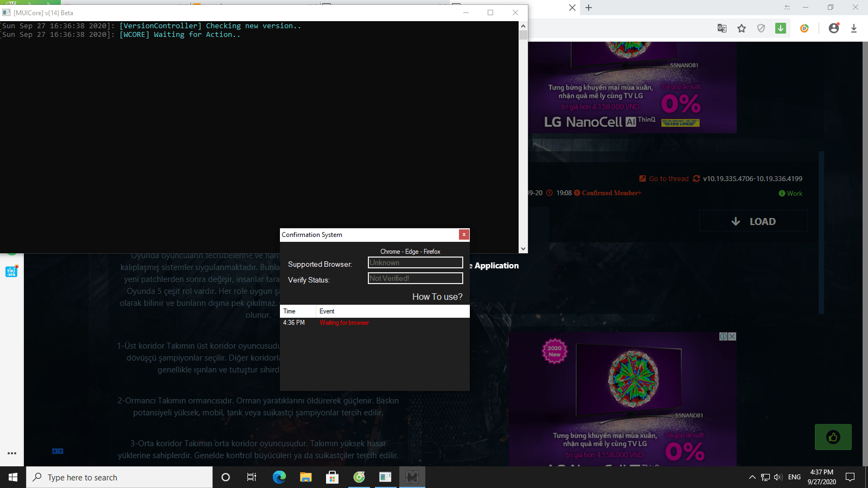Open browser downloads arrow at toolbar end
Image resolution: width=868 pixels, height=488 pixels.
click(x=854, y=28)
